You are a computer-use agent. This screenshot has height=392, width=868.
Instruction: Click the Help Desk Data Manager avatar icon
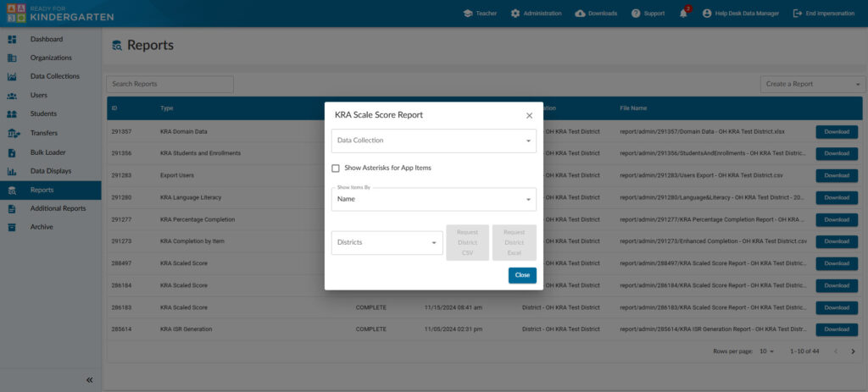707,14
